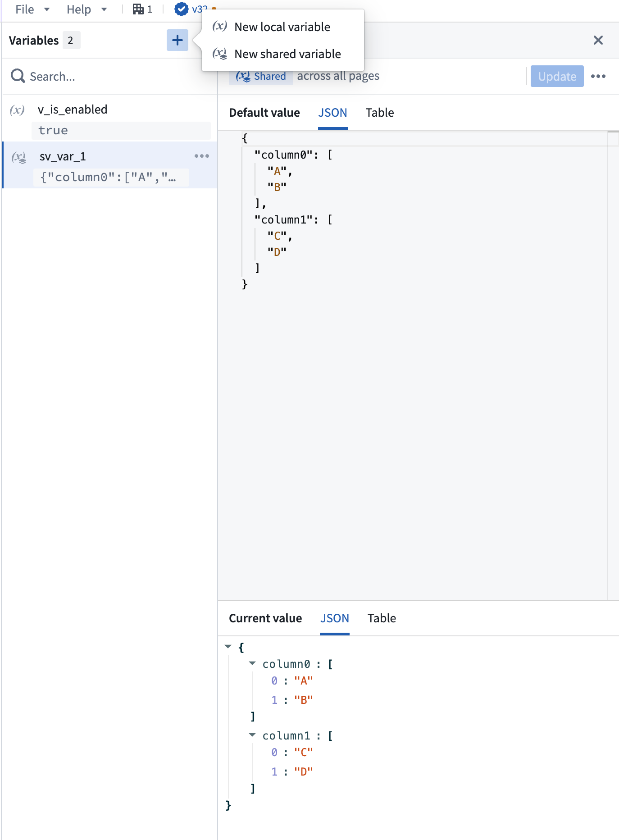
Task: Select the JSON tab under Default value
Action: click(x=333, y=113)
